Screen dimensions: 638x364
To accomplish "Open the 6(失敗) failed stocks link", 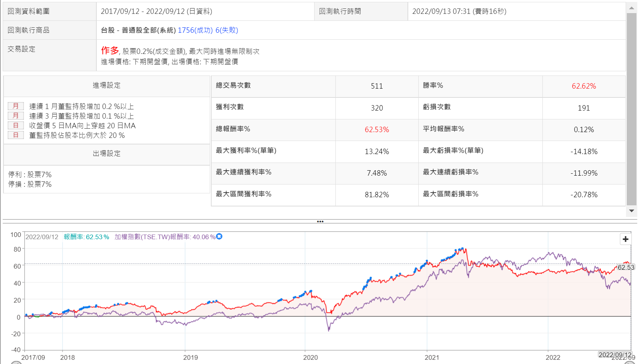I will pyautogui.click(x=227, y=30).
